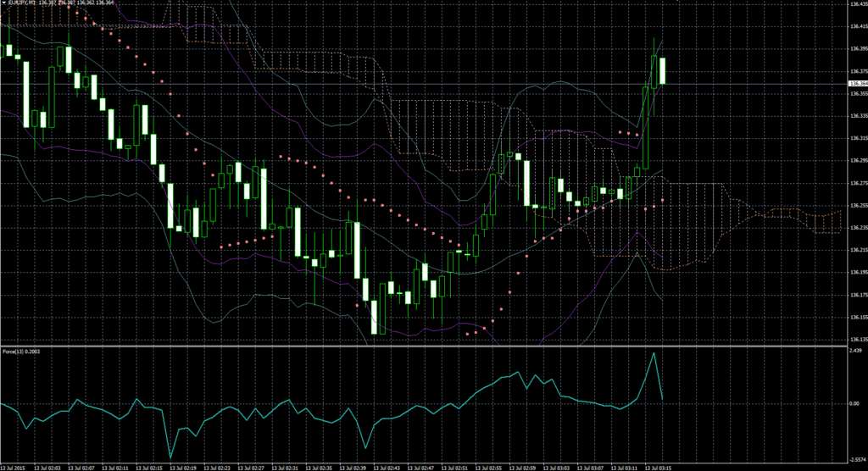The height and width of the screenshot is (471, 868).
Task: Click the 13 Jul 02:43 time label
Action: [x=387, y=468]
